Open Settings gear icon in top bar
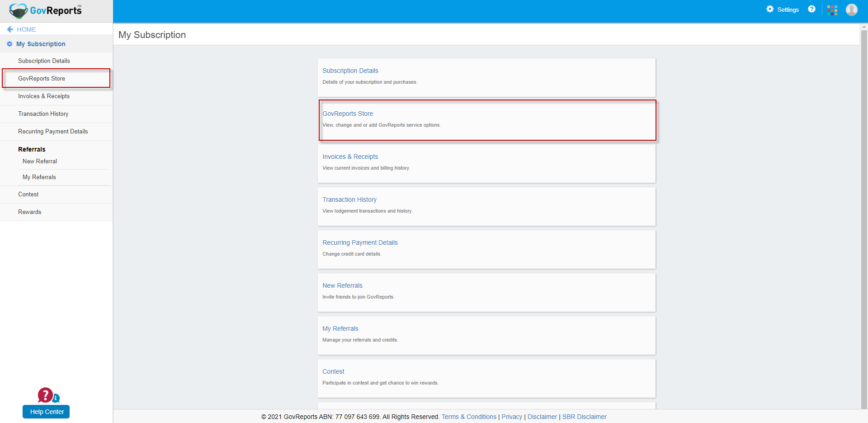The image size is (868, 423). pos(770,9)
